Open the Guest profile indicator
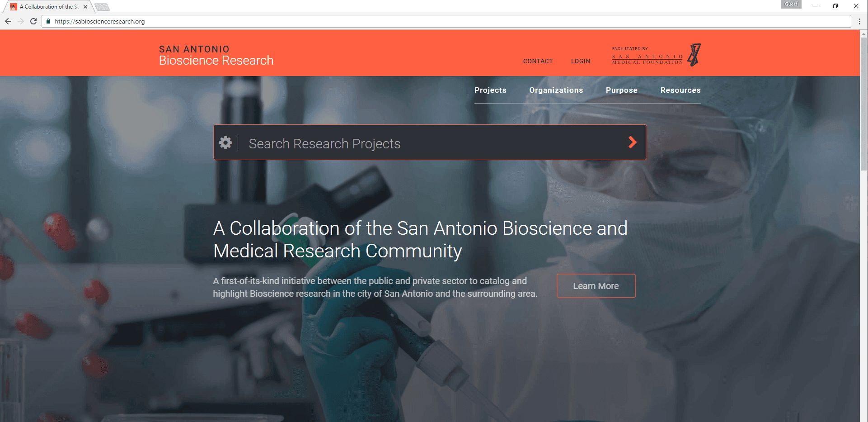The height and width of the screenshot is (422, 868). (x=791, y=4)
